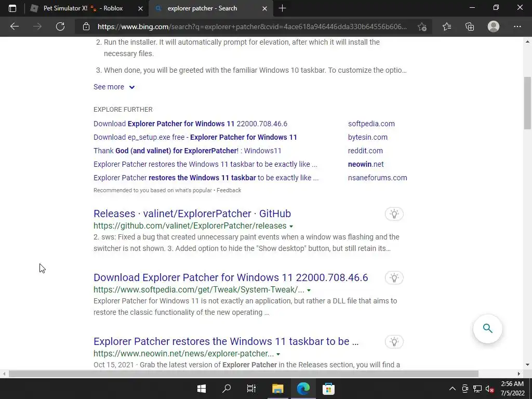Add this page to favorites
Image resolution: width=532 pixels, height=399 pixels.
click(422, 26)
